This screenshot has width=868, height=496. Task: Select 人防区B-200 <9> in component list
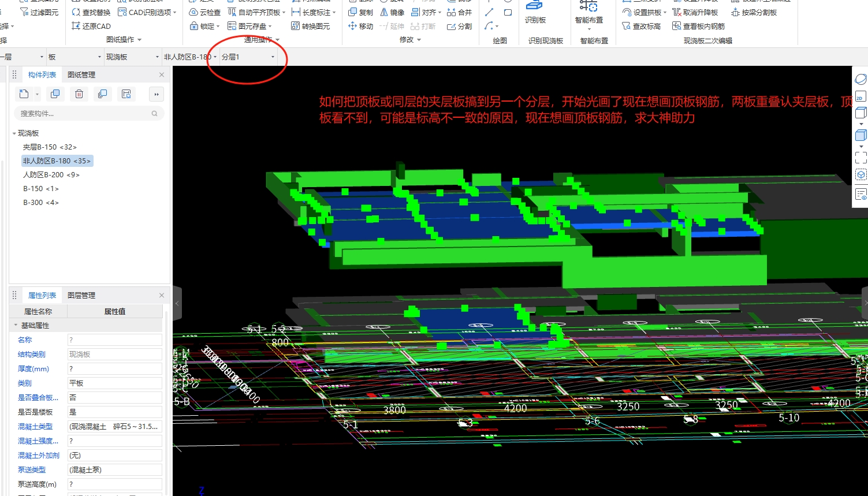click(x=51, y=175)
